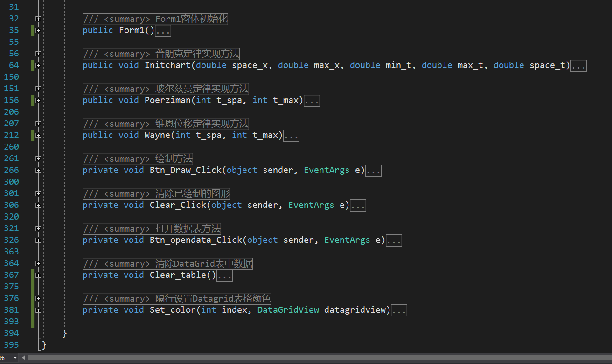Click the collapsed ellipsis box after Form1()

click(x=163, y=31)
